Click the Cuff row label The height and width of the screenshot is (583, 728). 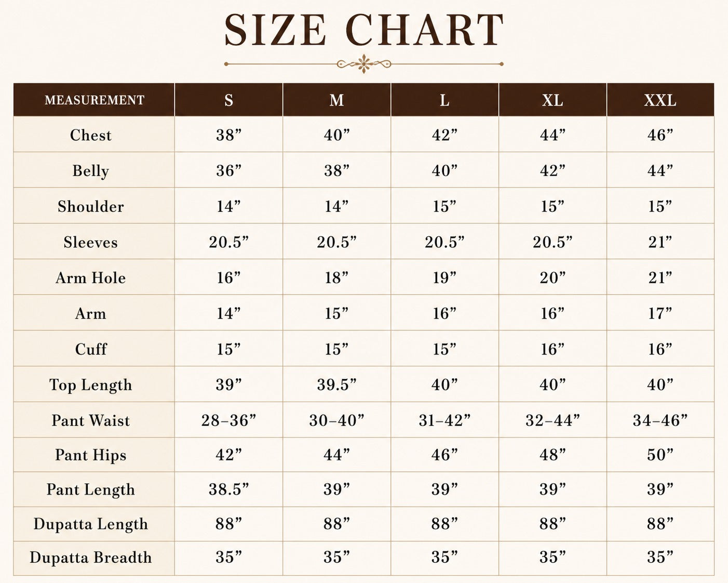point(91,349)
